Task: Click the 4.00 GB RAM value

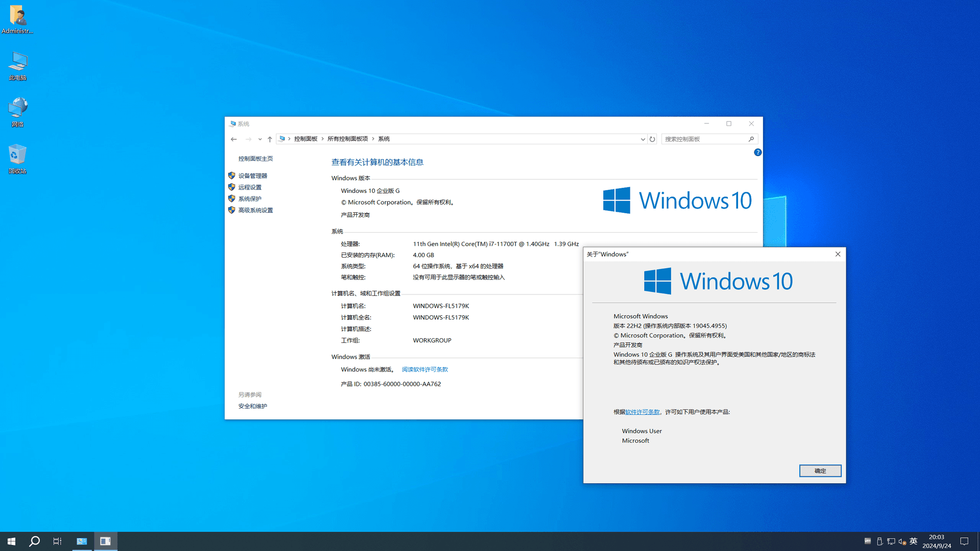Action: click(x=423, y=255)
